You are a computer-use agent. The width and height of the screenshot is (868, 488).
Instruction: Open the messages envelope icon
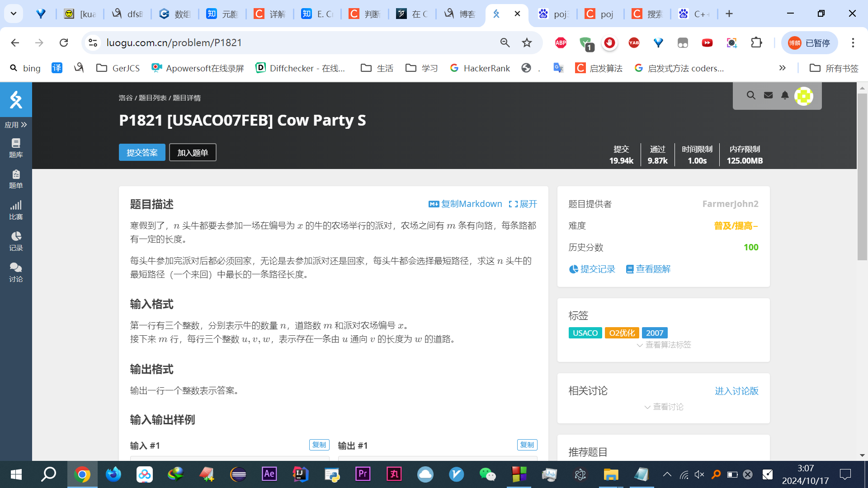click(x=768, y=95)
